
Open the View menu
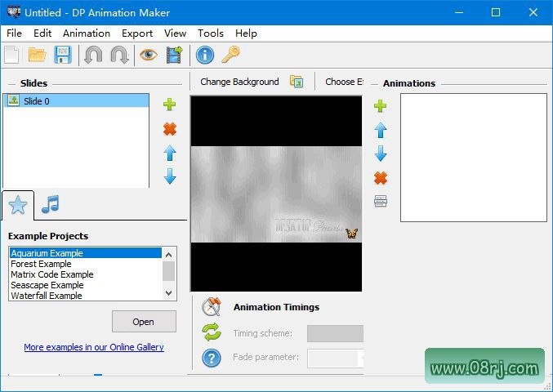point(175,33)
